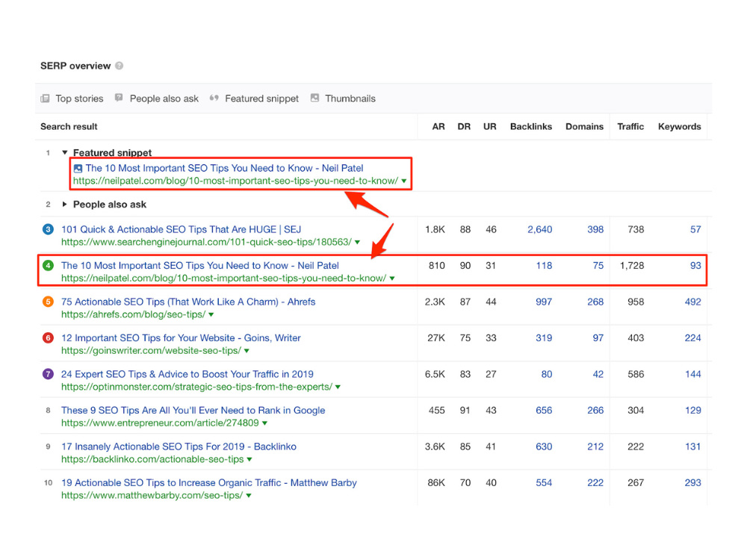Click the image icon beside featured Neil Patel title

point(78,169)
